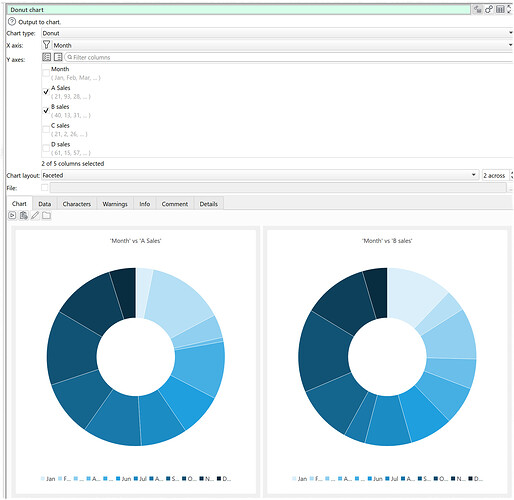Click the link/connect icon in the title bar
Viewport: 514px width, 500px height.
point(489,9)
